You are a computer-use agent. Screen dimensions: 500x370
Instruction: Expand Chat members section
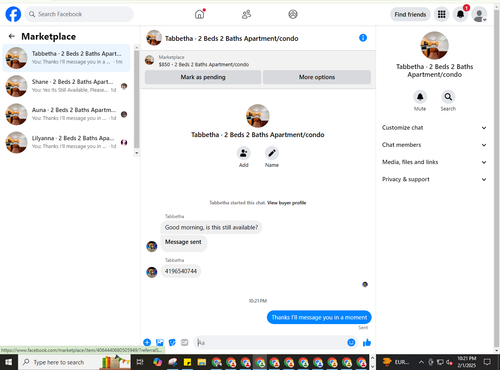coord(434,145)
